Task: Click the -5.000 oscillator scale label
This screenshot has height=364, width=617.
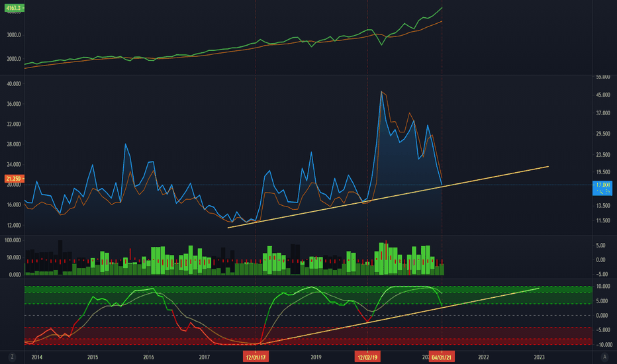Action: (603, 330)
